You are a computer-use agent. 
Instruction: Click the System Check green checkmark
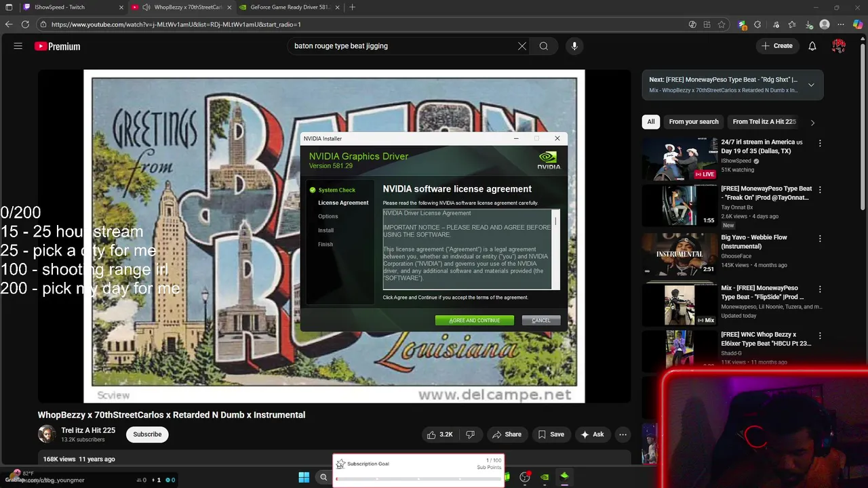click(x=313, y=190)
